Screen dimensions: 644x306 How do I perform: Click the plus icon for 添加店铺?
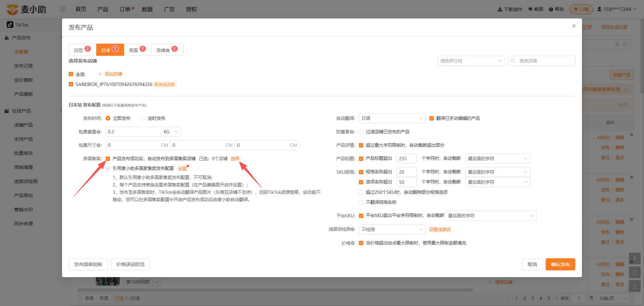point(100,74)
